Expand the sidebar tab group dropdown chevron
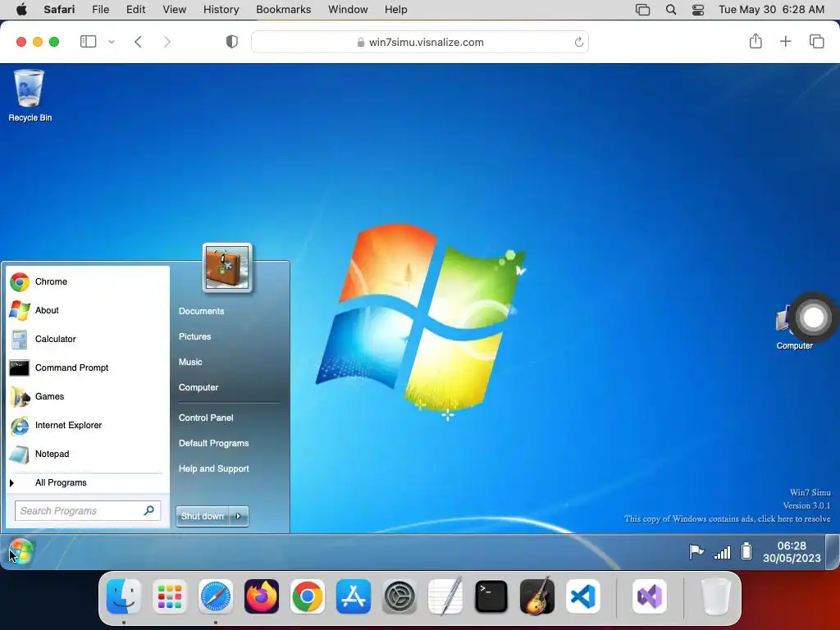 [112, 42]
